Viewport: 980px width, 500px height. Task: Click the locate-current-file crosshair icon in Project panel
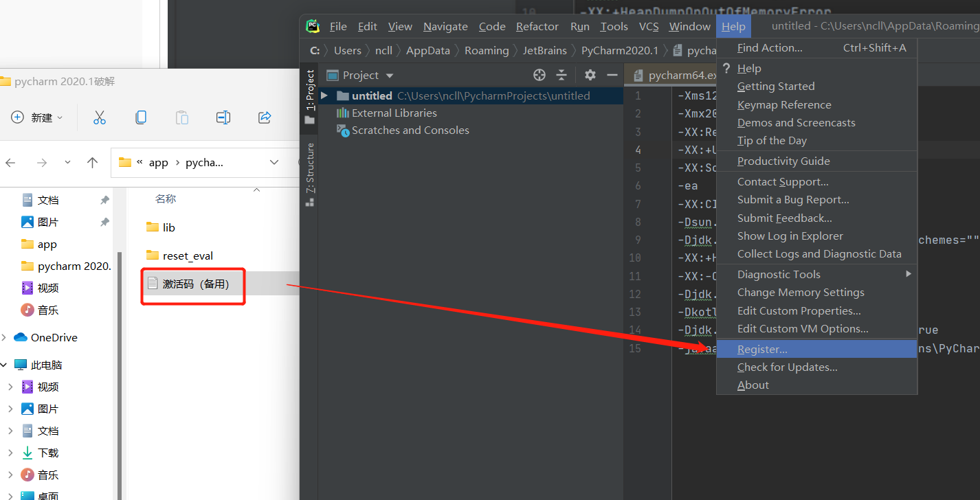(x=539, y=75)
